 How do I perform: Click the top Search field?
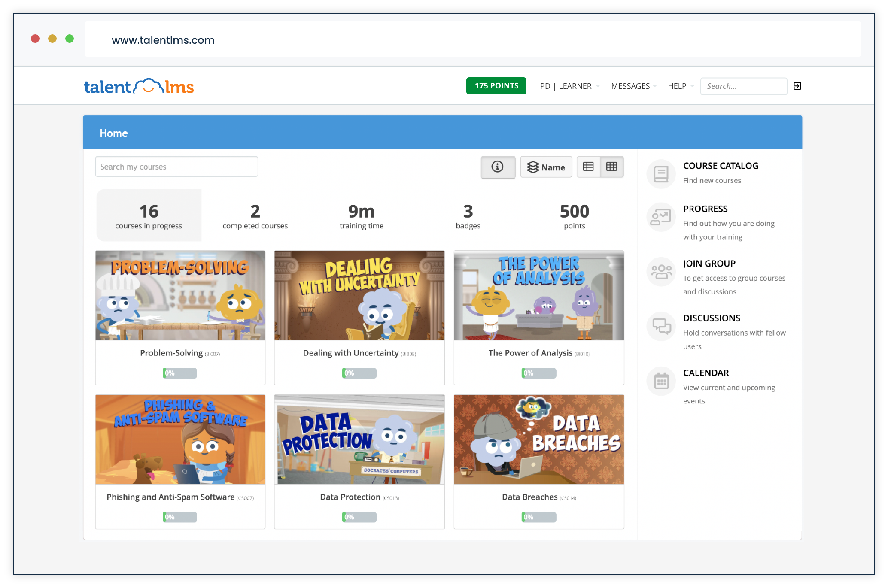[744, 86]
